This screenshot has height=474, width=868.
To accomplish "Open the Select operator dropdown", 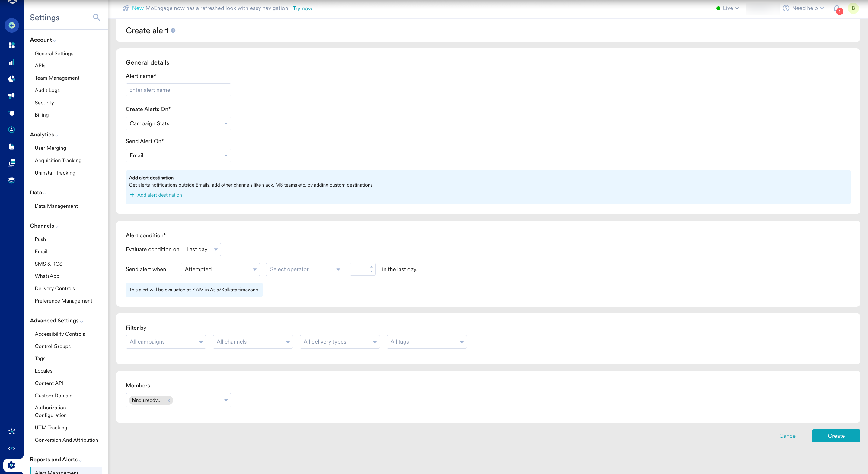I will [x=304, y=269].
